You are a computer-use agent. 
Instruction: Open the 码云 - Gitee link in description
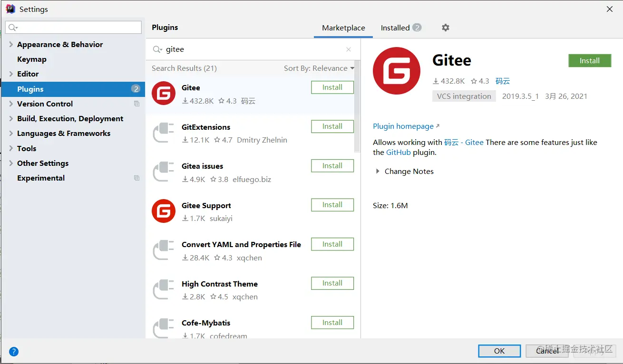pyautogui.click(x=464, y=142)
